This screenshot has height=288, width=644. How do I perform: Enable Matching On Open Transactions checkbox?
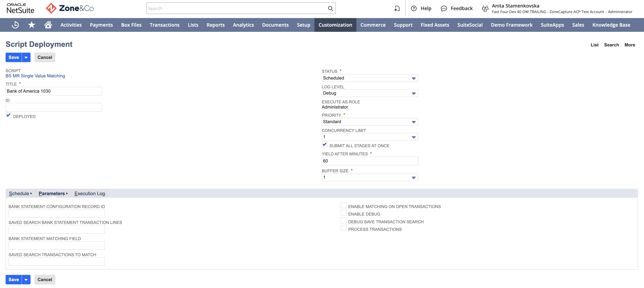point(343,205)
